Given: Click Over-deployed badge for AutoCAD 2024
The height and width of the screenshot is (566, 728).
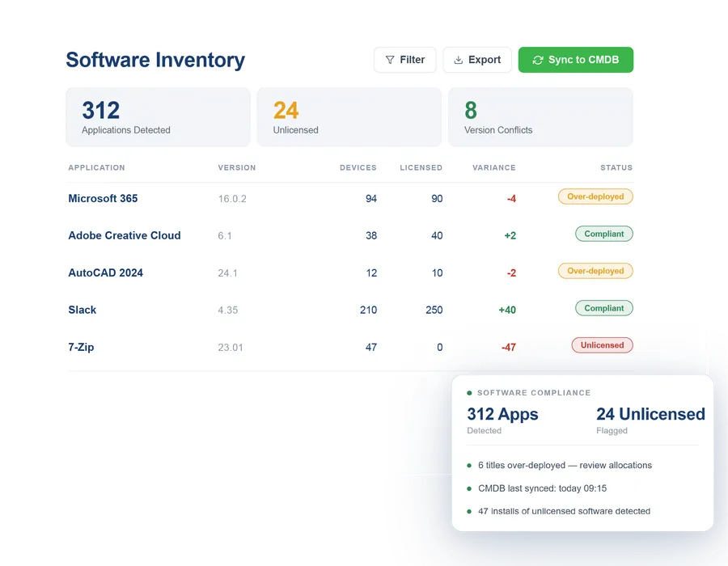Looking at the screenshot, I should point(595,271).
